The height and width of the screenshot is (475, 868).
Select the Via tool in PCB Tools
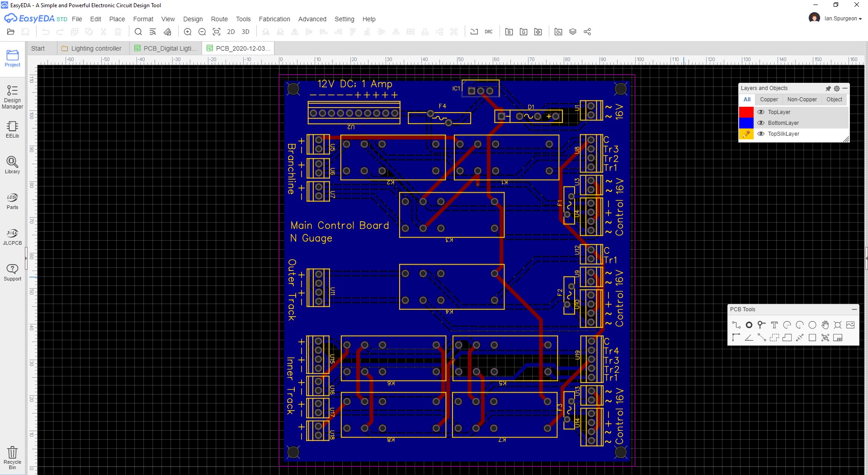[x=749, y=325]
